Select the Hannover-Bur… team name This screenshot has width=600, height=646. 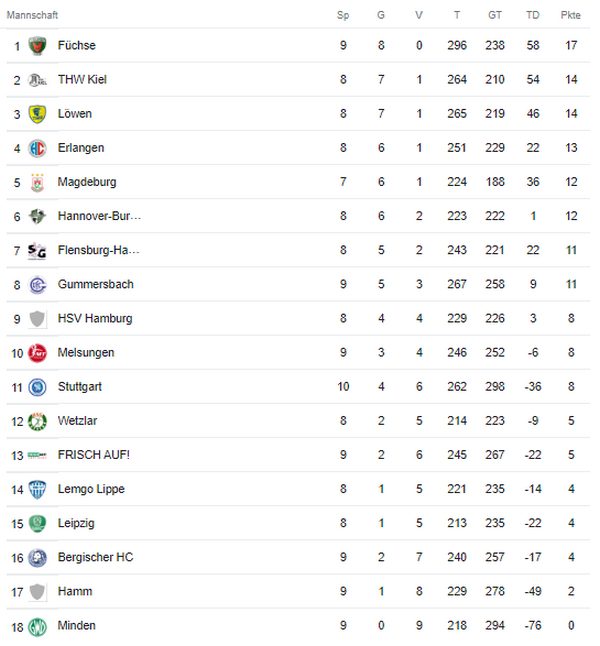pyautogui.click(x=99, y=216)
